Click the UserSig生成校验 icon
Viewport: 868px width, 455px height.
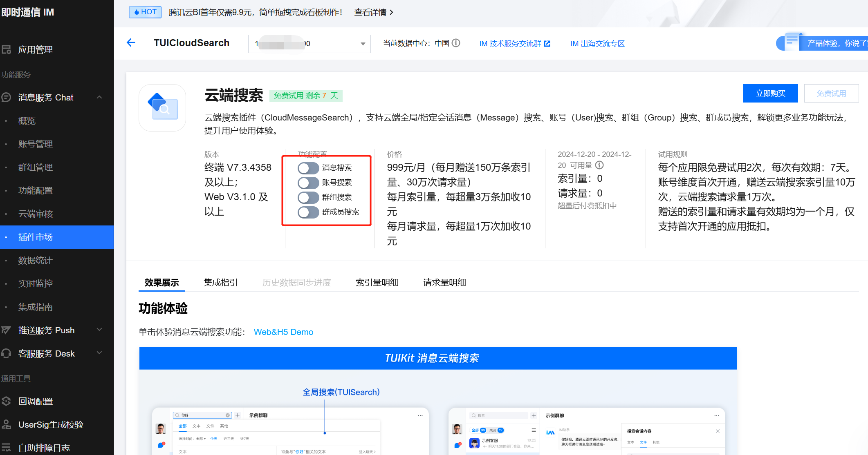point(6,424)
